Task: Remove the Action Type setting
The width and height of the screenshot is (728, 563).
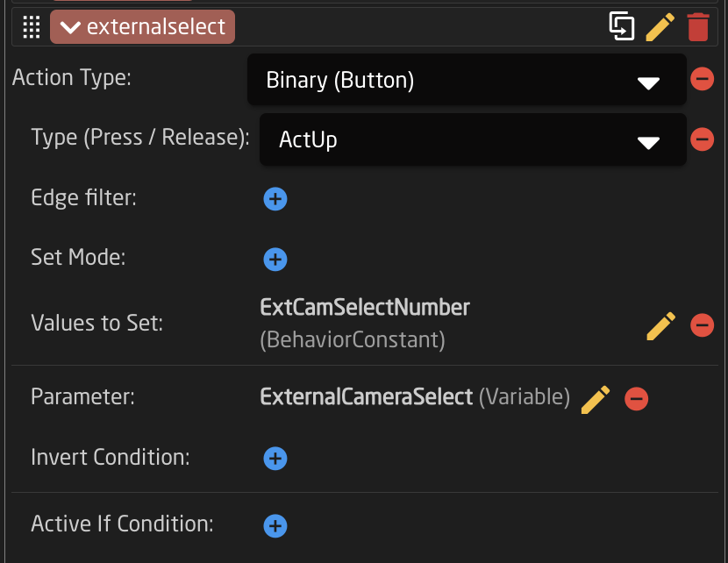Action: (x=702, y=79)
